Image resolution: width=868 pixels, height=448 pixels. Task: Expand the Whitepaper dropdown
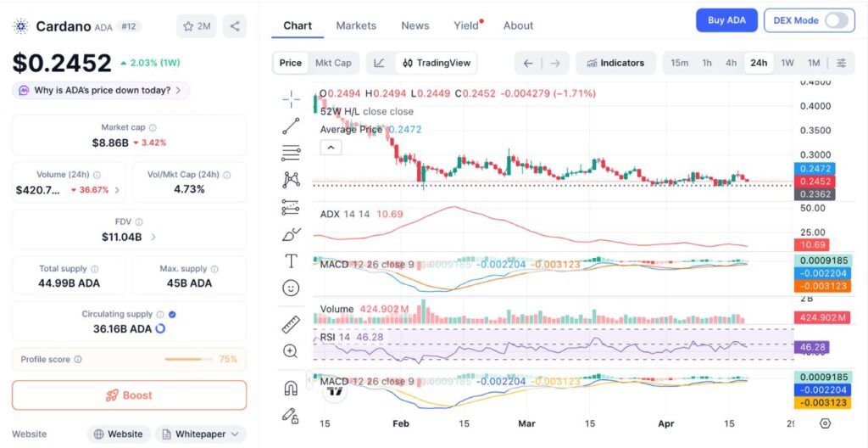(x=200, y=434)
